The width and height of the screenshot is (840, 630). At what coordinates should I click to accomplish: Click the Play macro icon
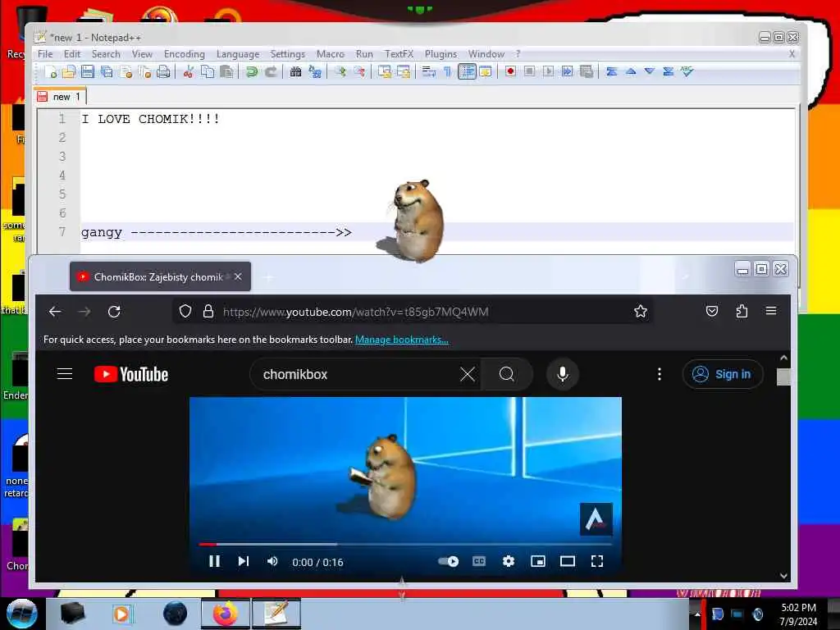tap(548, 71)
